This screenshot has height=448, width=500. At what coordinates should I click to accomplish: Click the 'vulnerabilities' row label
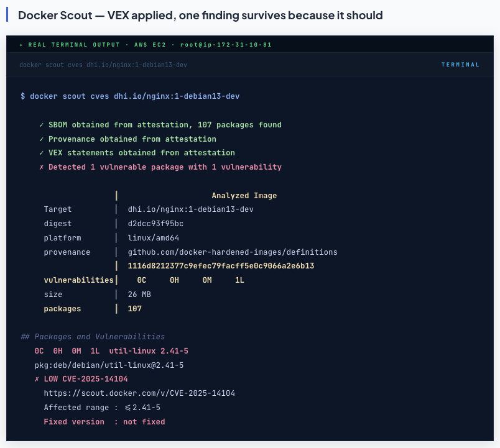point(79,280)
